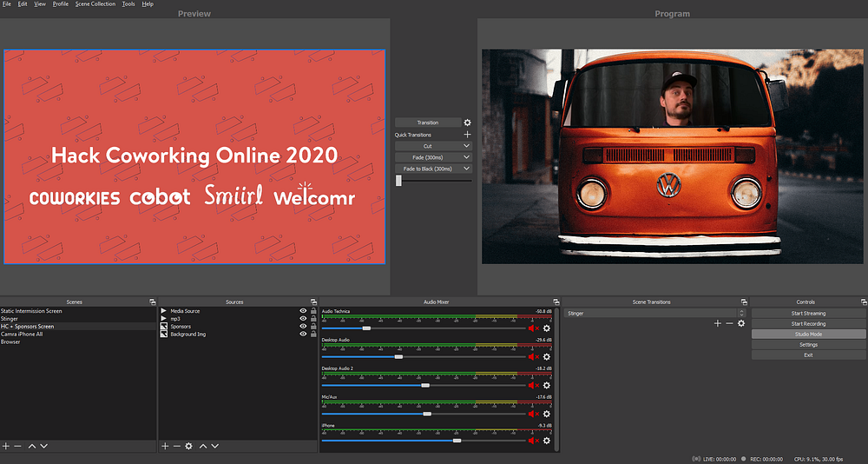Click the Start Recording button

[808, 323]
